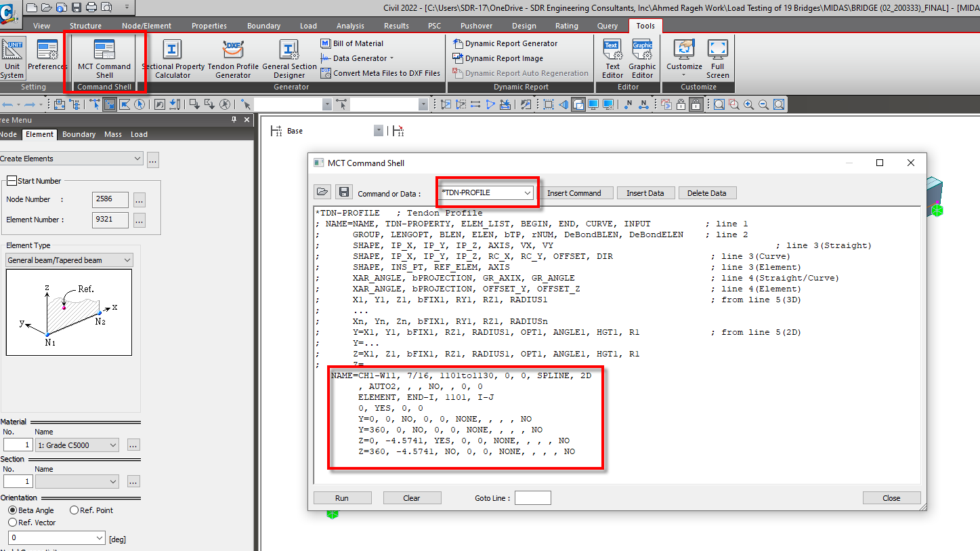Switch to Full Screen view
Viewport: 980px width, 551px height.
[x=717, y=59]
